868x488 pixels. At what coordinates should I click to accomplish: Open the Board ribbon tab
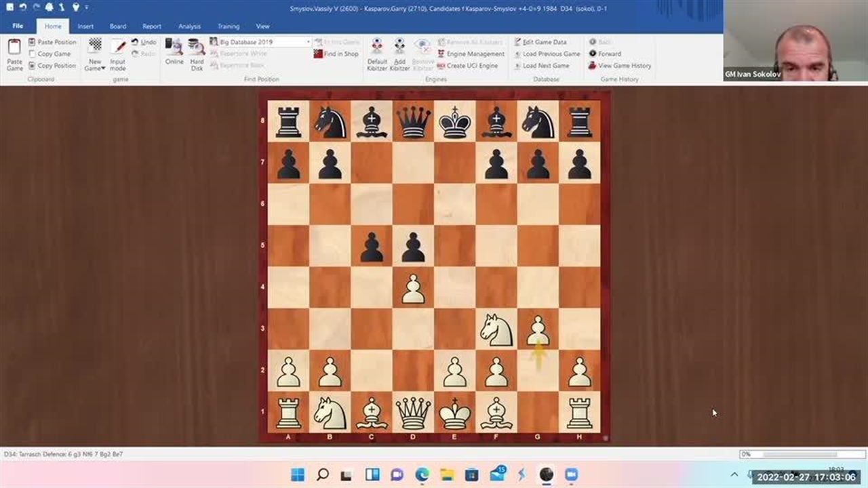[118, 26]
